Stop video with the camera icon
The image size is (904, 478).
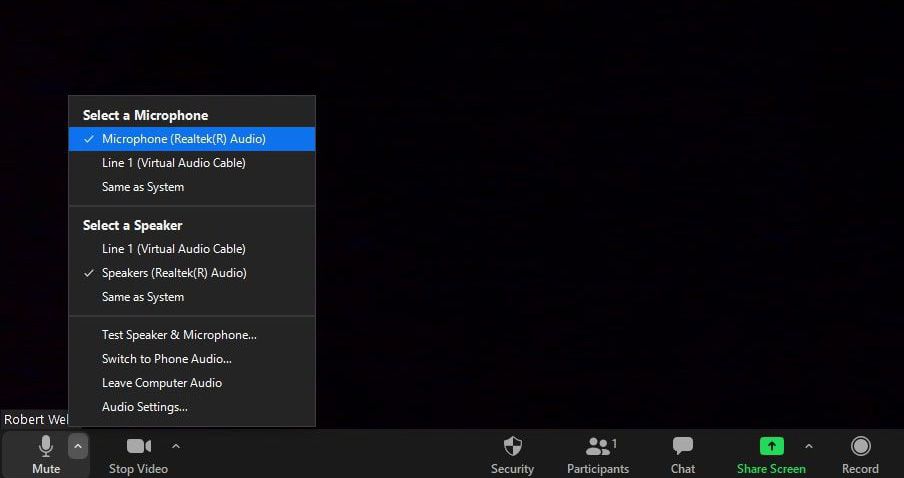138,446
